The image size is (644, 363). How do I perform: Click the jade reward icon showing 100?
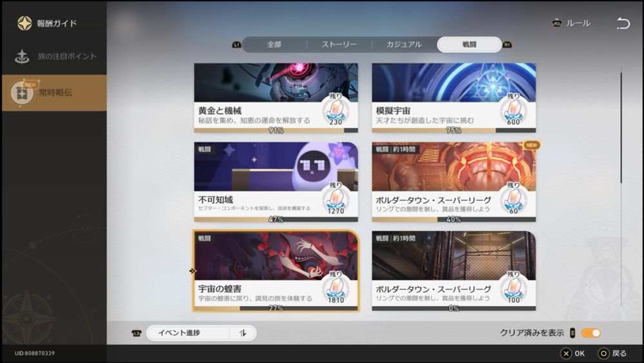(x=513, y=289)
